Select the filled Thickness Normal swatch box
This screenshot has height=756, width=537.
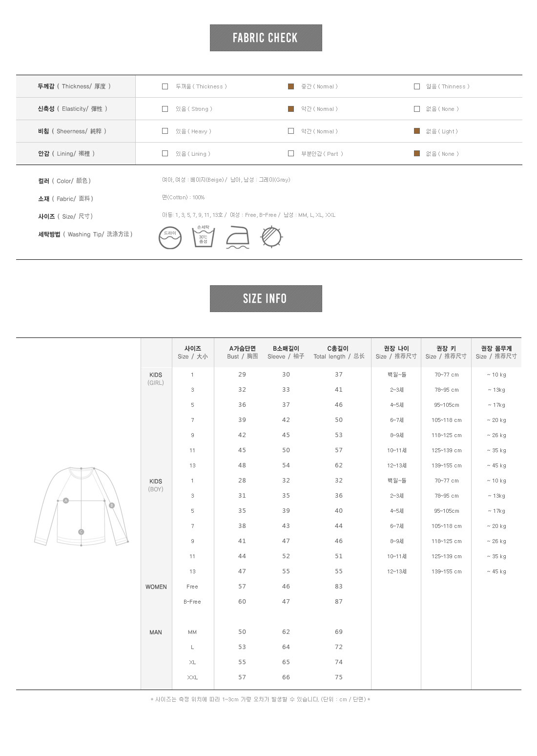coord(291,86)
